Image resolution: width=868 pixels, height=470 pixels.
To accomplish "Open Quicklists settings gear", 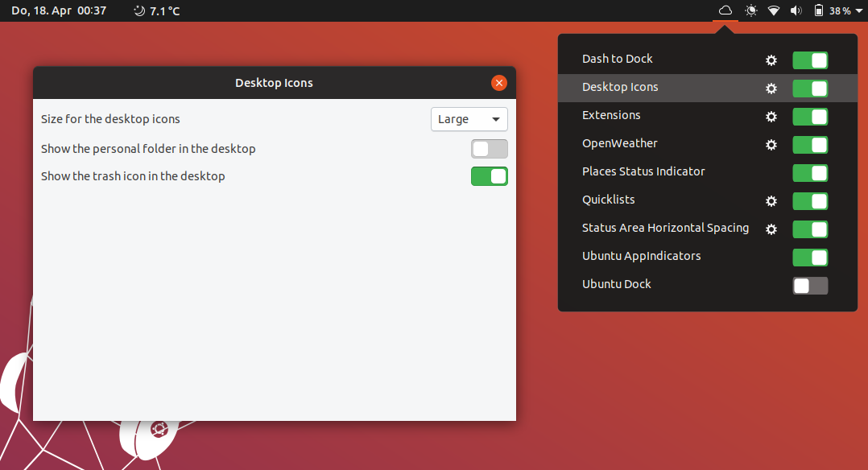I will coord(771,201).
